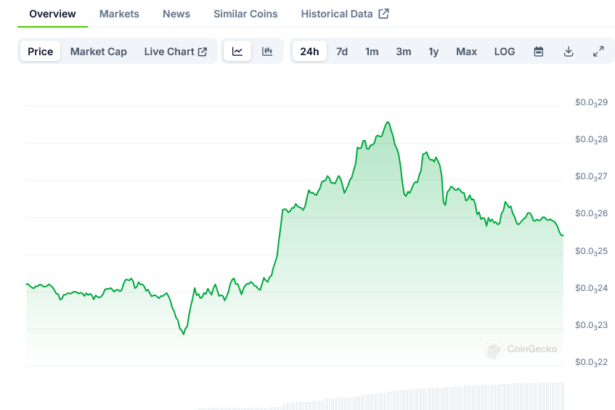This screenshot has height=410, width=615.
Task: Select the Max time range
Action: pyautogui.click(x=466, y=51)
